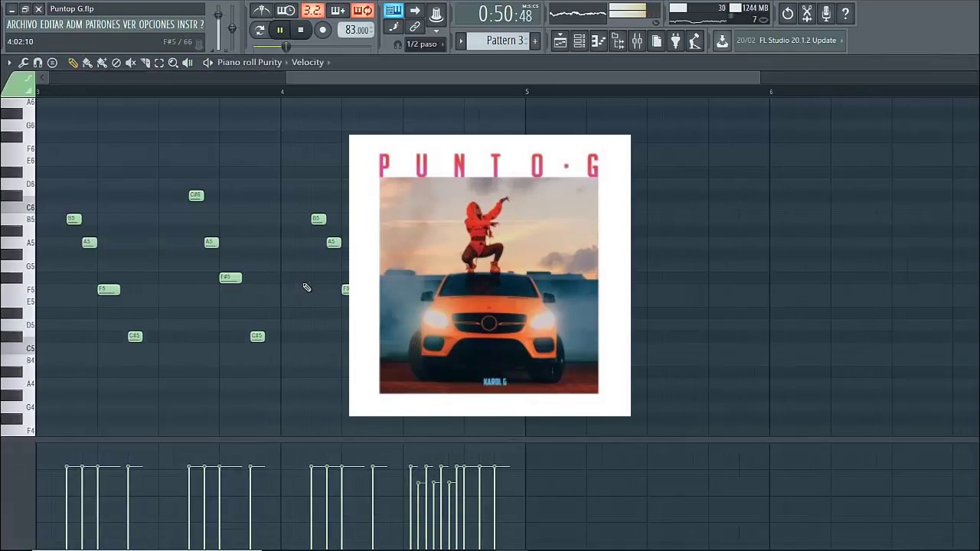
Task: Select the Draw pencil tool
Action: pos(73,63)
